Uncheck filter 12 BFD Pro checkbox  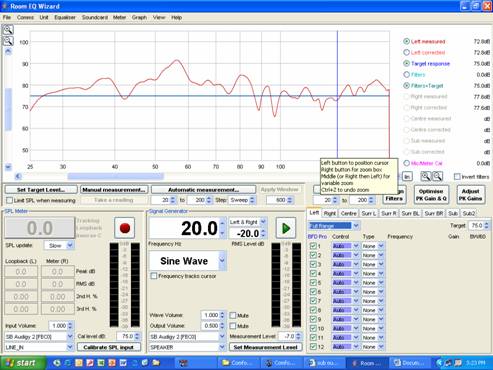(x=313, y=347)
